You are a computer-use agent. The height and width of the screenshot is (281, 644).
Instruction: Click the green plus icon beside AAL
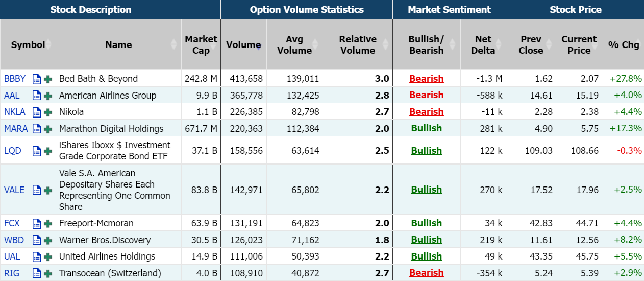click(48, 96)
